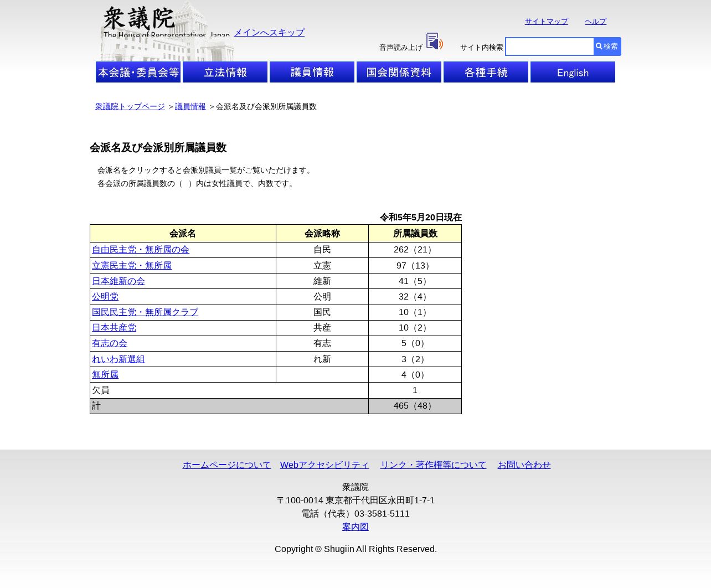Screen dimensions: 711x588
Task: Open れいわ新選組 member list
Action: pos(118,359)
